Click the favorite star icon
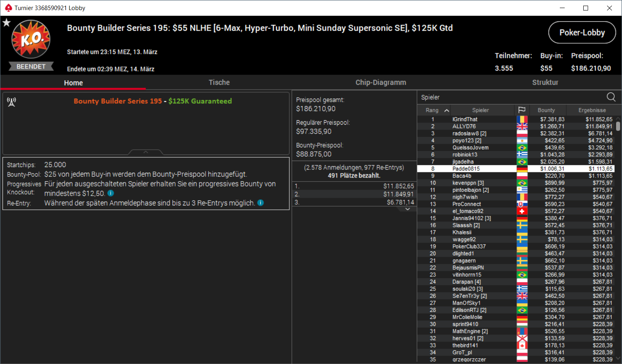This screenshot has width=622, height=364. click(x=6, y=23)
